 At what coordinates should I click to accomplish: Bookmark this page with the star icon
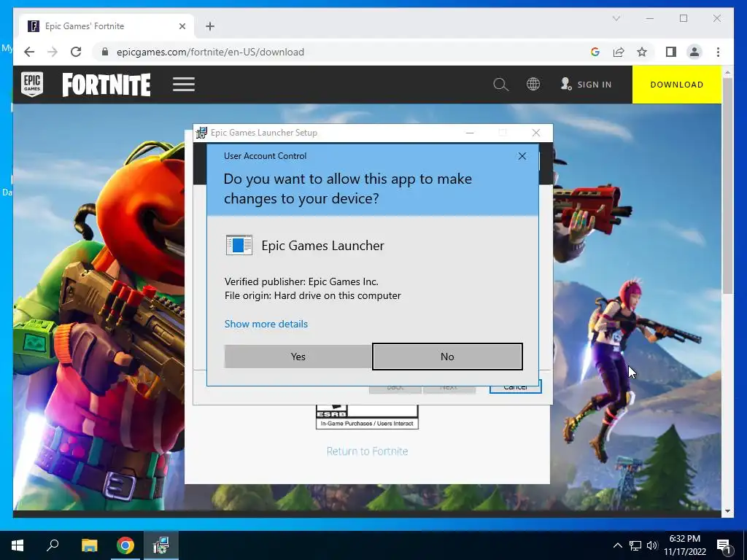642,52
